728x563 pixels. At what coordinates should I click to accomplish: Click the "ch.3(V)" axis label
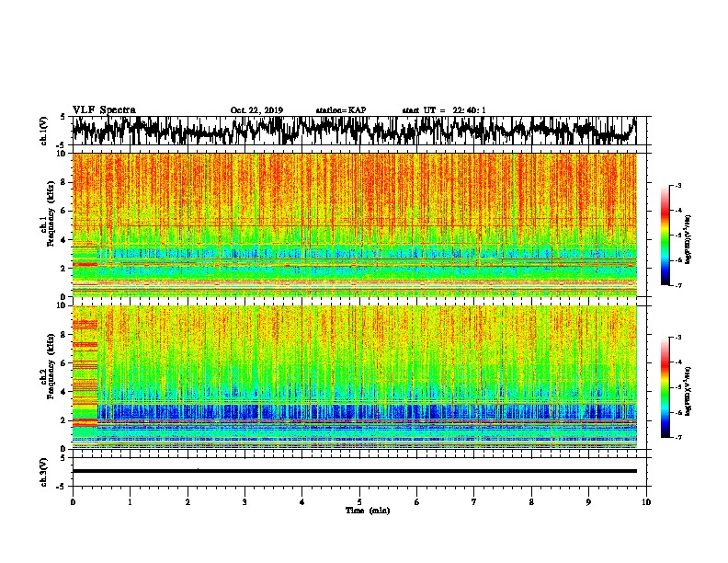[43, 472]
